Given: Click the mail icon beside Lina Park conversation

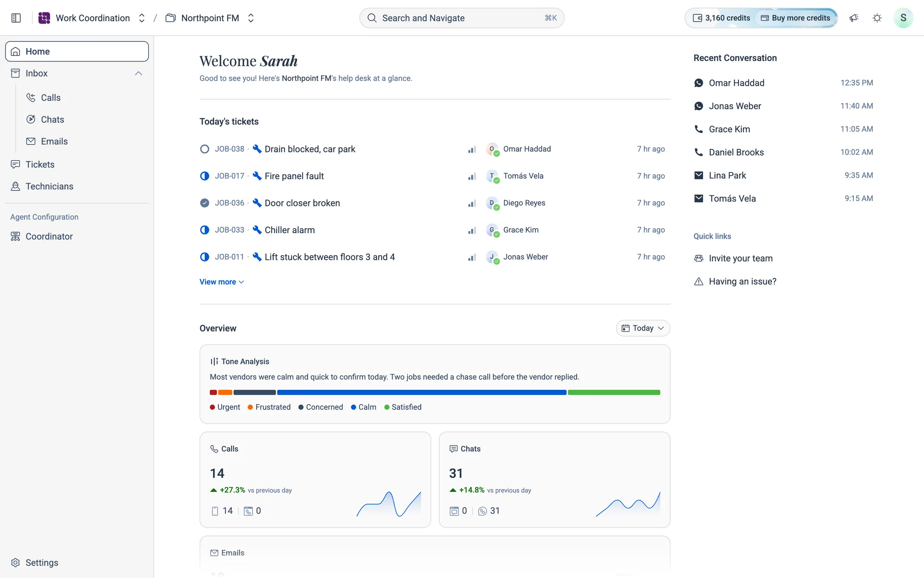Looking at the screenshot, I should (x=699, y=175).
